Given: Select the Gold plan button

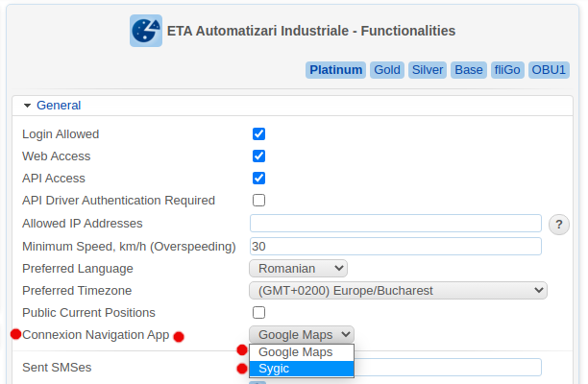Looking at the screenshot, I should pos(387,70).
